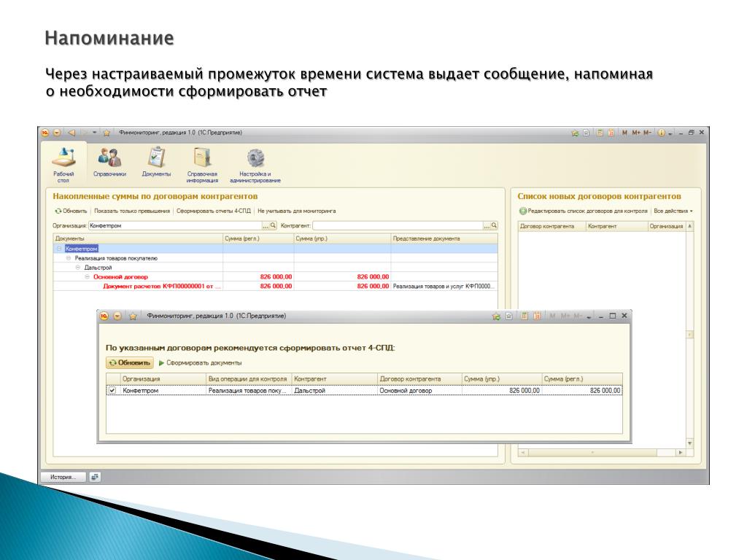This screenshot has width=747, height=560.
Task: Select Дальстрой cell in reminder dialog table
Action: (334, 391)
